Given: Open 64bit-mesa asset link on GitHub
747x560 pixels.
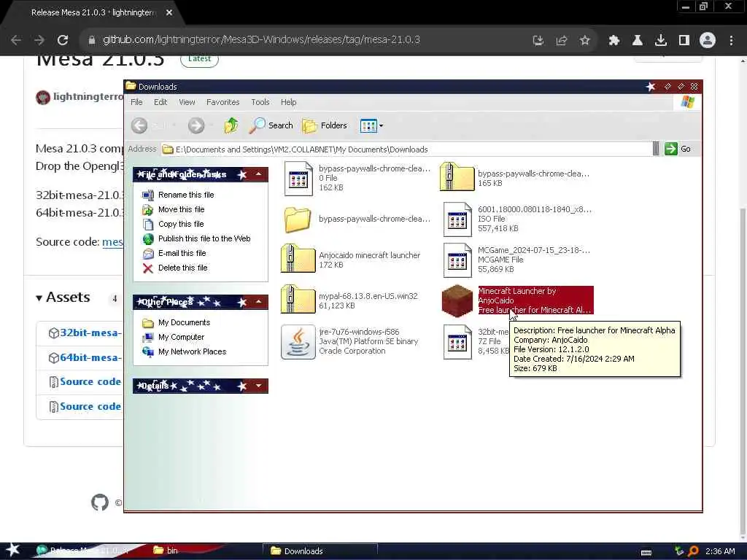Looking at the screenshot, I should tap(91, 357).
